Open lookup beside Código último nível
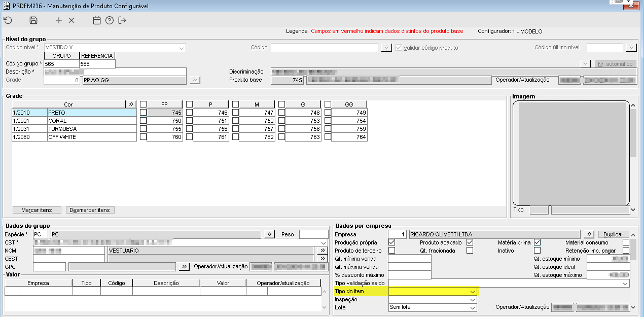The image size is (644, 317). tap(631, 48)
